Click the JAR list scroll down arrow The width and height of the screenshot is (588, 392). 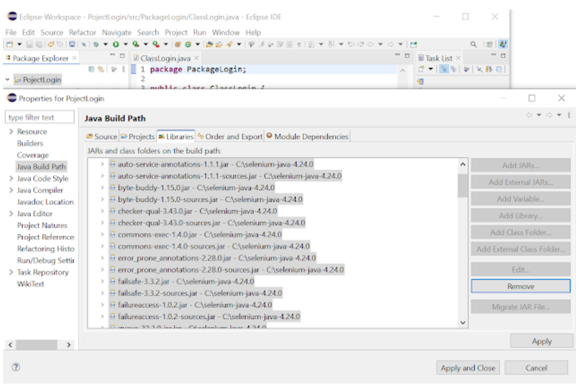(463, 323)
